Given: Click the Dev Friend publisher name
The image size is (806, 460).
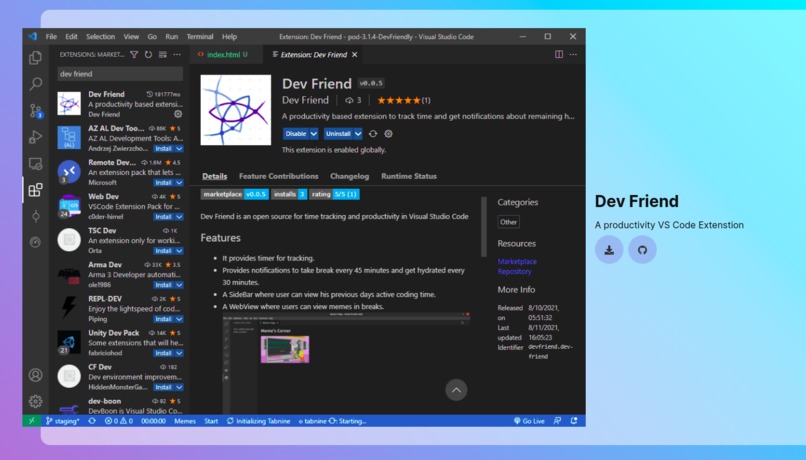Looking at the screenshot, I should tap(305, 100).
